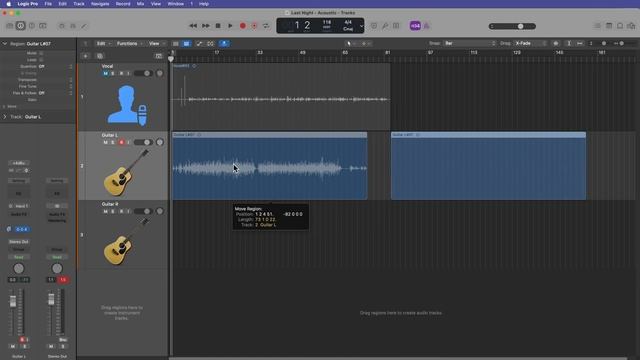Open the Library icon in control bar
Screen dimensions: 640x360
[9, 26]
